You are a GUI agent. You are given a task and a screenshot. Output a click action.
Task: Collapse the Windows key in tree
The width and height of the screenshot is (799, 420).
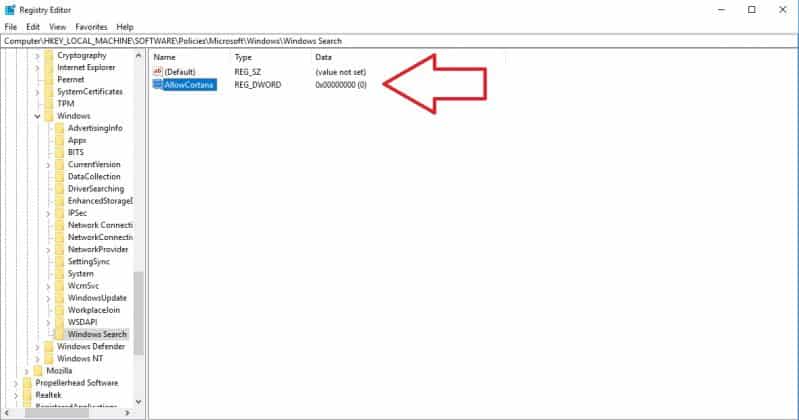pos(37,116)
